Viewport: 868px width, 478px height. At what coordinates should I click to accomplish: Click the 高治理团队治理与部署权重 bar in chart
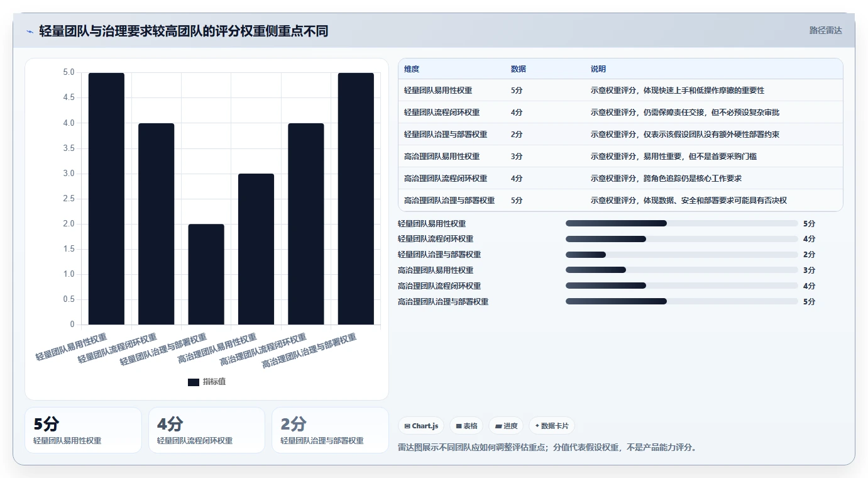(x=356, y=199)
